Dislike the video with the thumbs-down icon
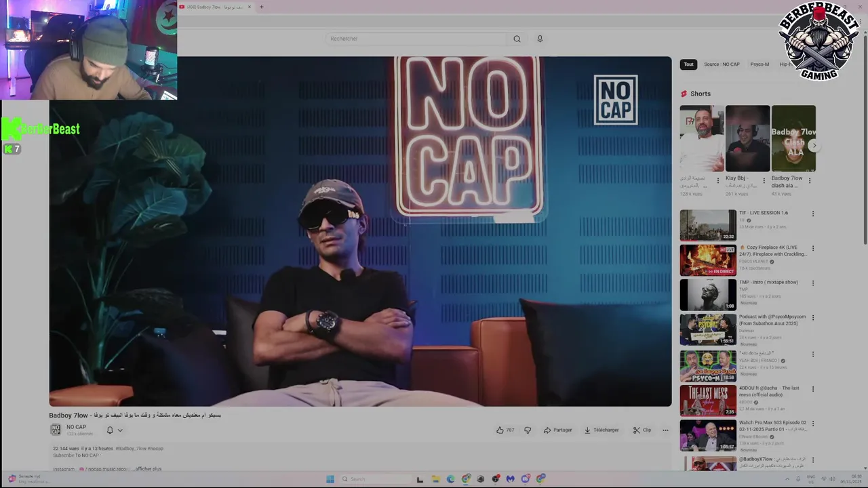Screen dimensions: 868x488 pos(528,430)
